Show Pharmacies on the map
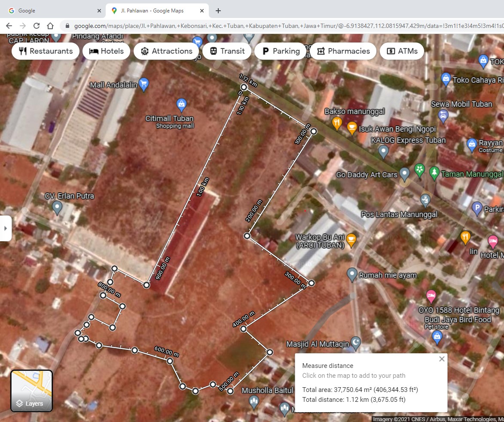This screenshot has width=504, height=422. tap(343, 51)
